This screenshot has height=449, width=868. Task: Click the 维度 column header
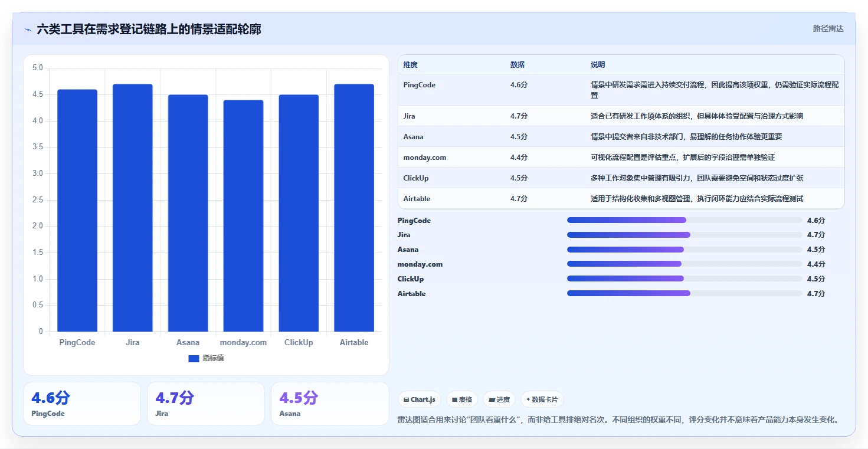point(411,65)
